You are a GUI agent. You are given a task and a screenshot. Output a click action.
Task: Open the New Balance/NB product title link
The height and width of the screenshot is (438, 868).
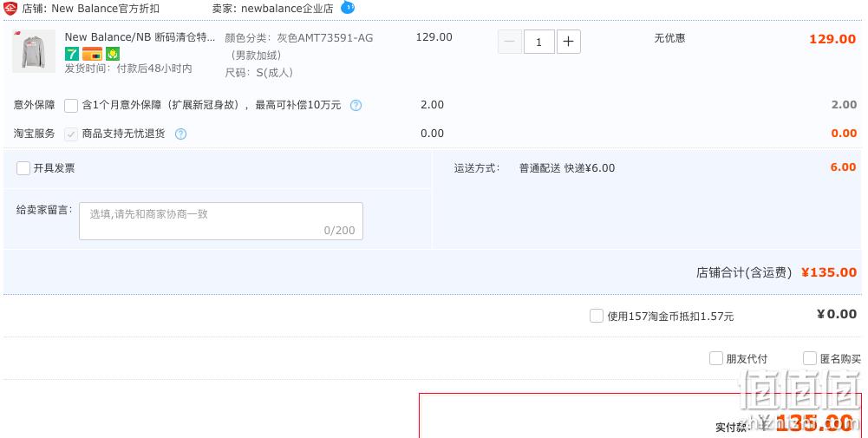pos(140,37)
